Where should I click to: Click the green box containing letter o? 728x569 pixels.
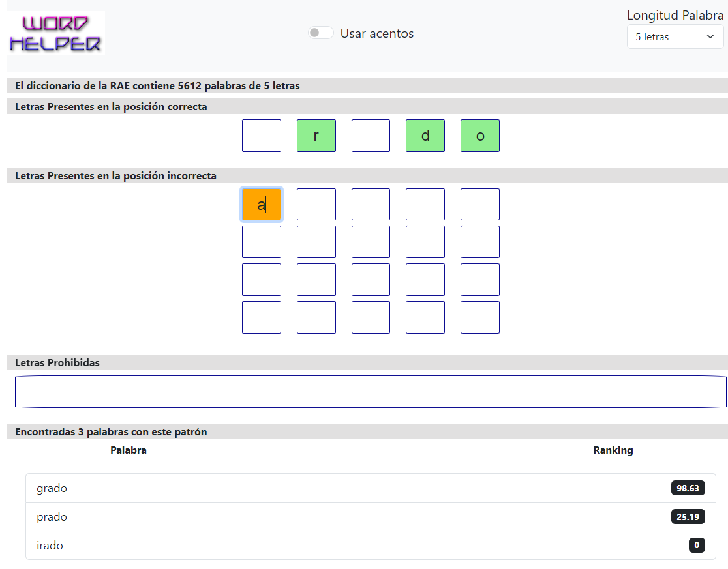tap(480, 136)
